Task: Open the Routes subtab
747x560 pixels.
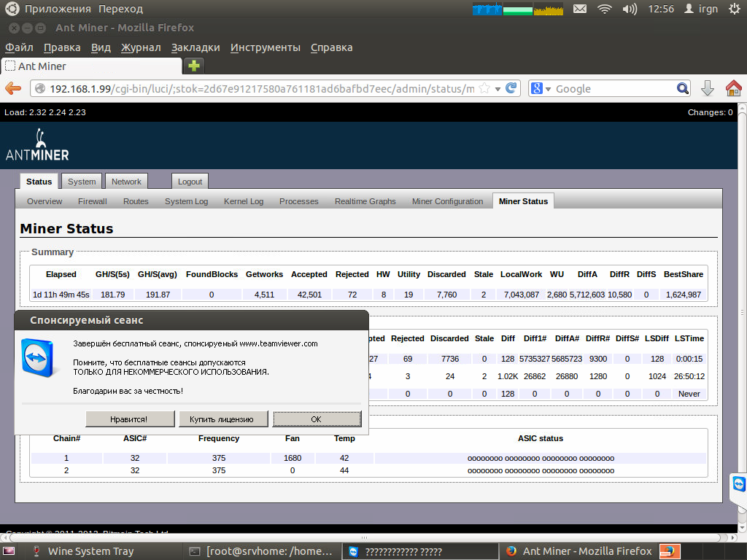Action: tap(136, 201)
